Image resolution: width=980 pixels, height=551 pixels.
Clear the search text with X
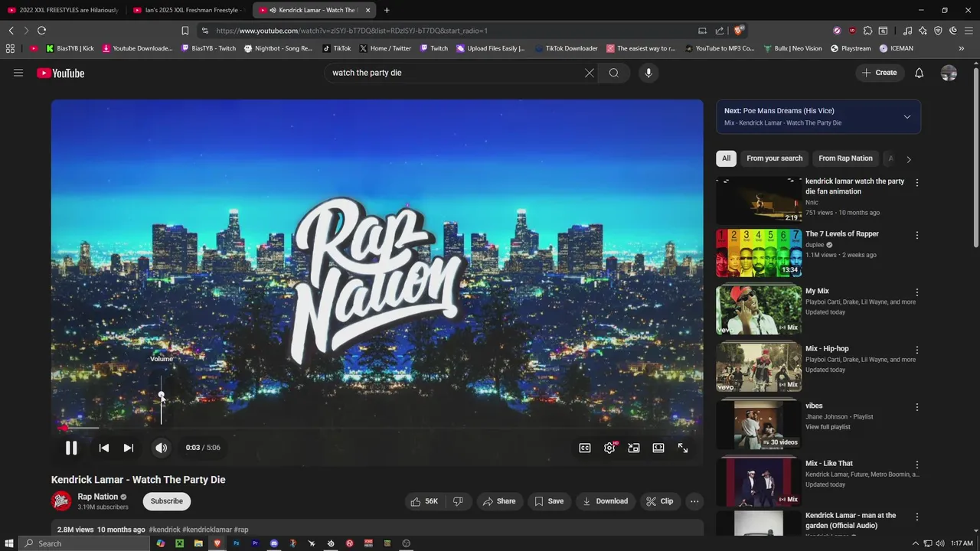coord(590,73)
